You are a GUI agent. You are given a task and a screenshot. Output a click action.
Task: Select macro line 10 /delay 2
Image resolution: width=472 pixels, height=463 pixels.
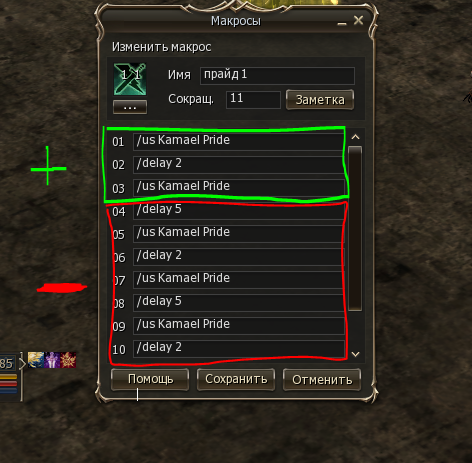tap(239, 348)
